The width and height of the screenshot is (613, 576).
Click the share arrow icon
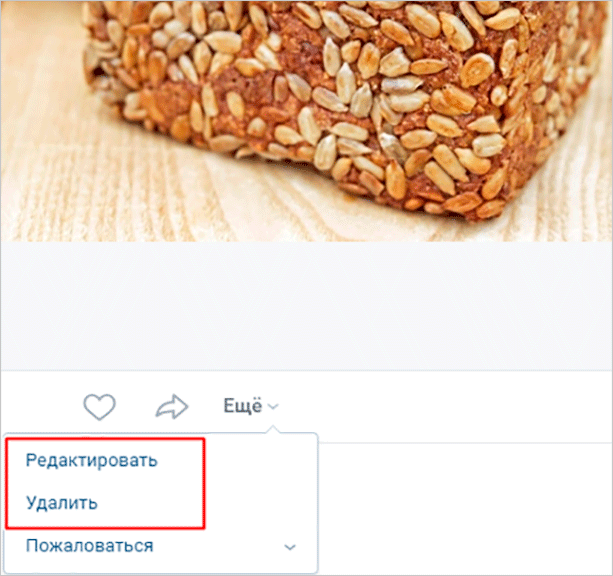tap(172, 406)
